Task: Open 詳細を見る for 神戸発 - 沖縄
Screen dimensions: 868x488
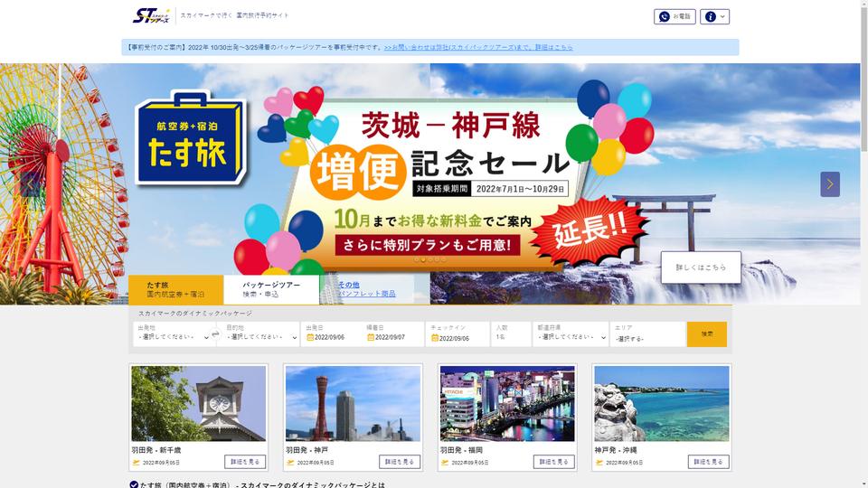Action: coord(709,462)
